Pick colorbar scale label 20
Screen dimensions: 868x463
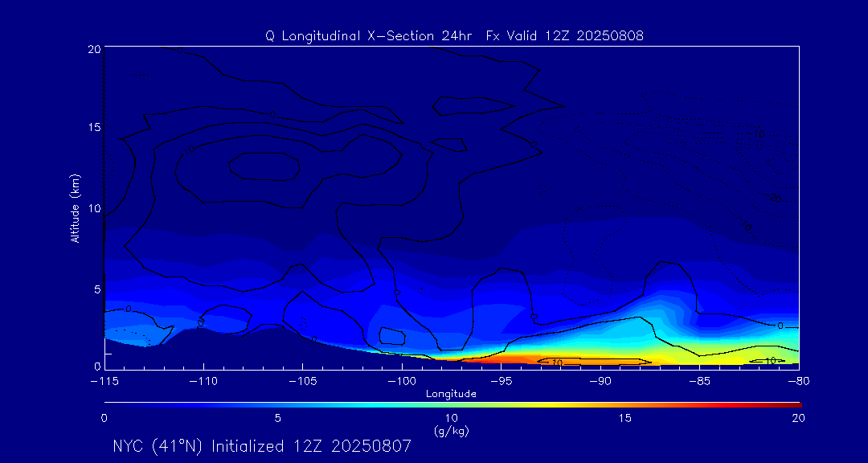pyautogui.click(x=798, y=419)
